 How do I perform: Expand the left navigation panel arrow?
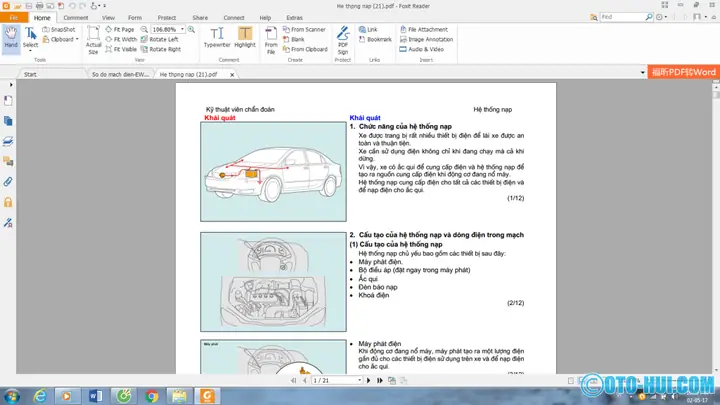(11, 85)
